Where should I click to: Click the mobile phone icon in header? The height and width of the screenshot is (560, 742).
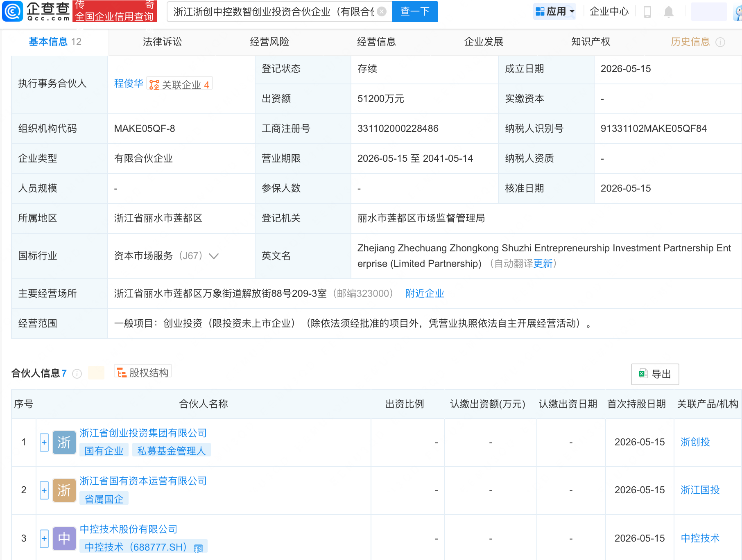pos(647,12)
